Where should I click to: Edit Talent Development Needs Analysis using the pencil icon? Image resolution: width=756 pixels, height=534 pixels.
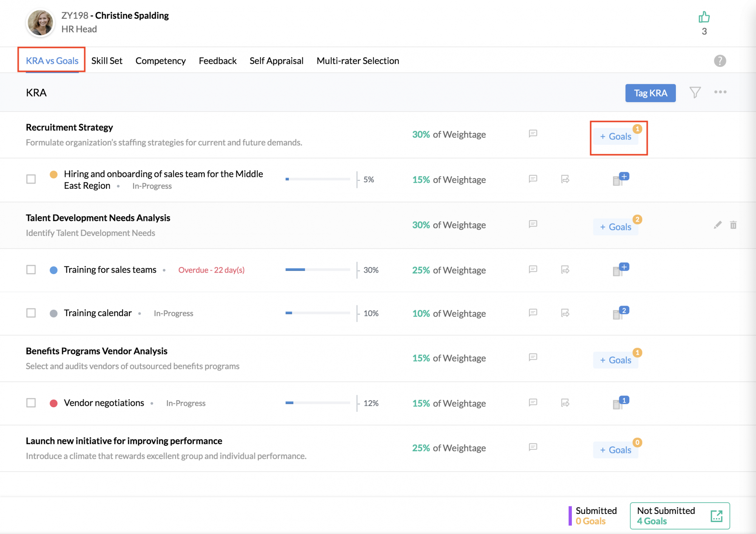[717, 225]
